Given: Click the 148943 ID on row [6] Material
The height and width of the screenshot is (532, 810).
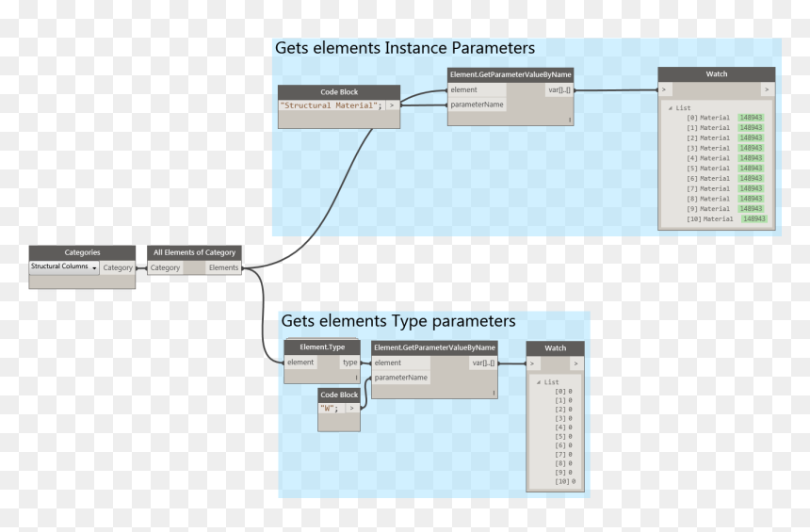Looking at the screenshot, I should 751,178.
